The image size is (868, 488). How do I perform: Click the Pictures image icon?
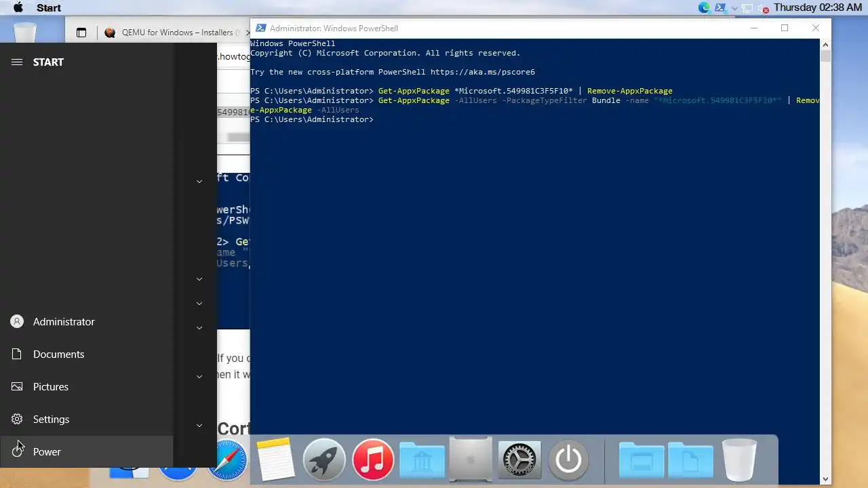pos(17,387)
